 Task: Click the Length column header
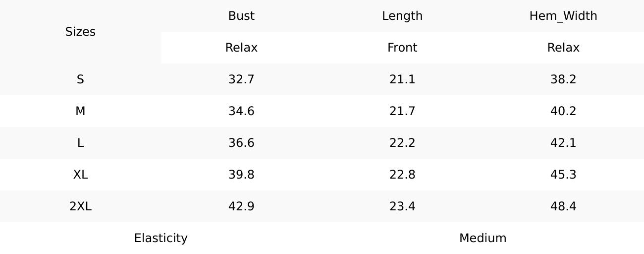(402, 16)
